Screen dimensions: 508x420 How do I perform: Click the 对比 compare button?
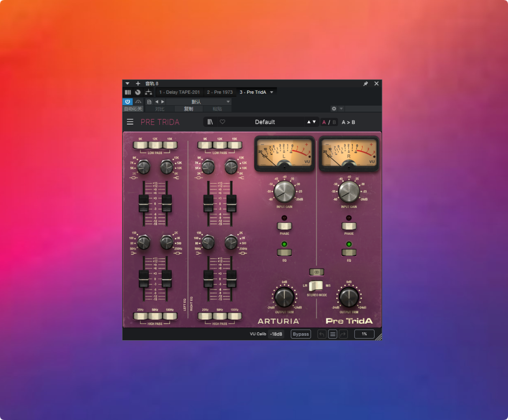click(159, 109)
